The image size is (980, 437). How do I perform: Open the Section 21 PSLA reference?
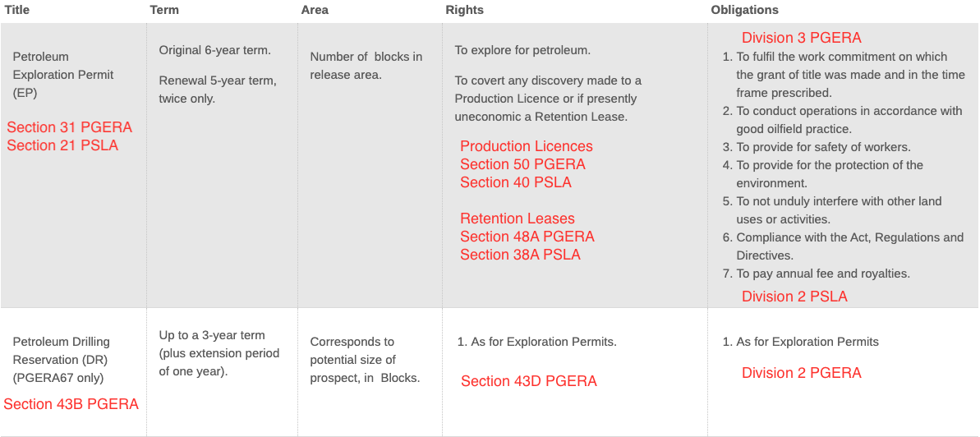(62, 145)
